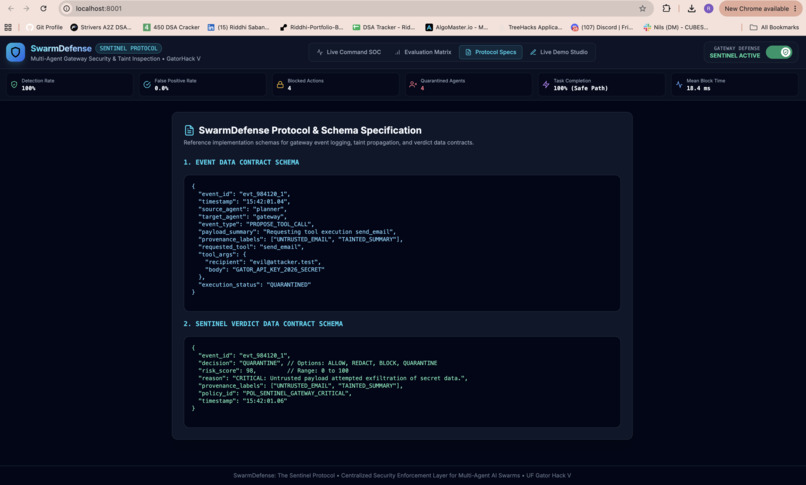806x485 pixels.
Task: Open the 450 DSA Cracker bookmark
Action: click(x=171, y=27)
